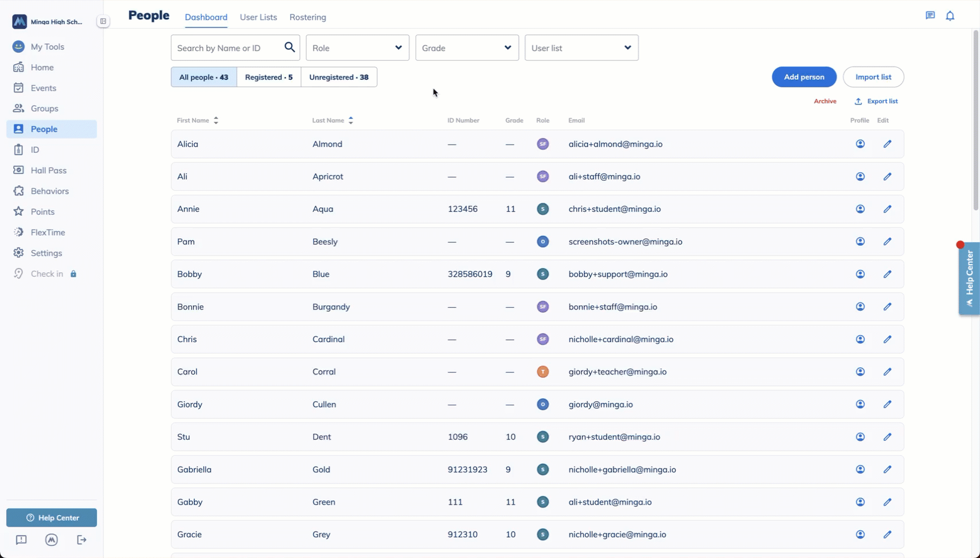Edit Alicia Almond's record with pencil icon

click(887, 144)
